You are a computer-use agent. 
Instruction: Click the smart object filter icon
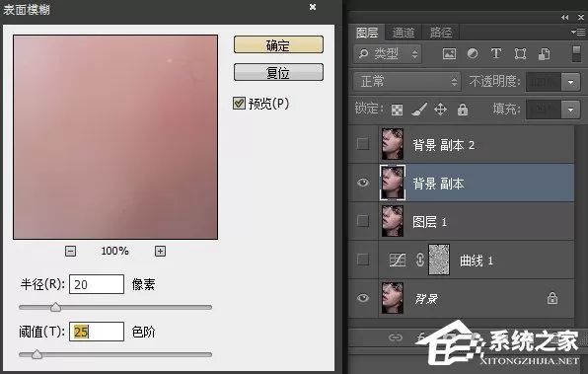pyautogui.click(x=544, y=54)
